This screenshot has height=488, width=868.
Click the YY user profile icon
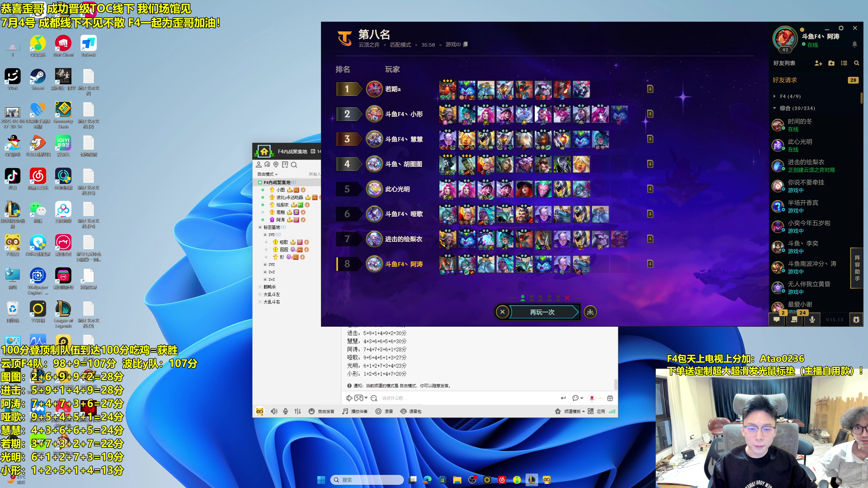258,164
